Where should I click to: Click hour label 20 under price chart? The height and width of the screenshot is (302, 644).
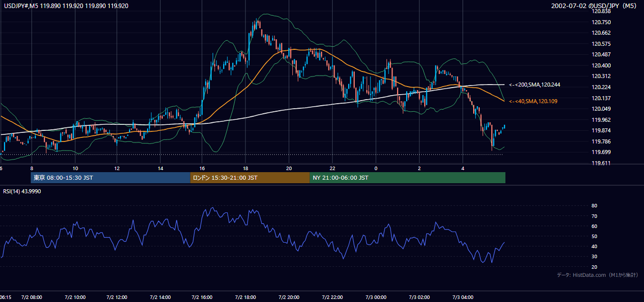point(289,168)
